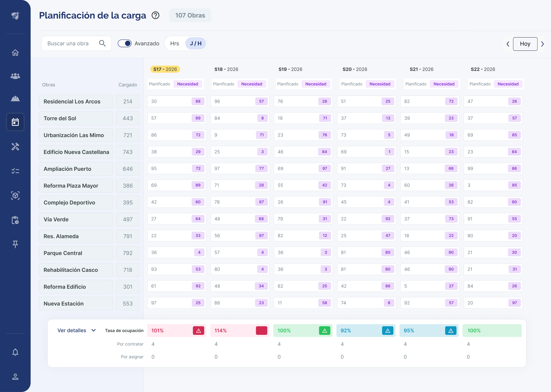Open the Urbanización Las Mimo row
This screenshot has width=551, height=392.
[76, 135]
